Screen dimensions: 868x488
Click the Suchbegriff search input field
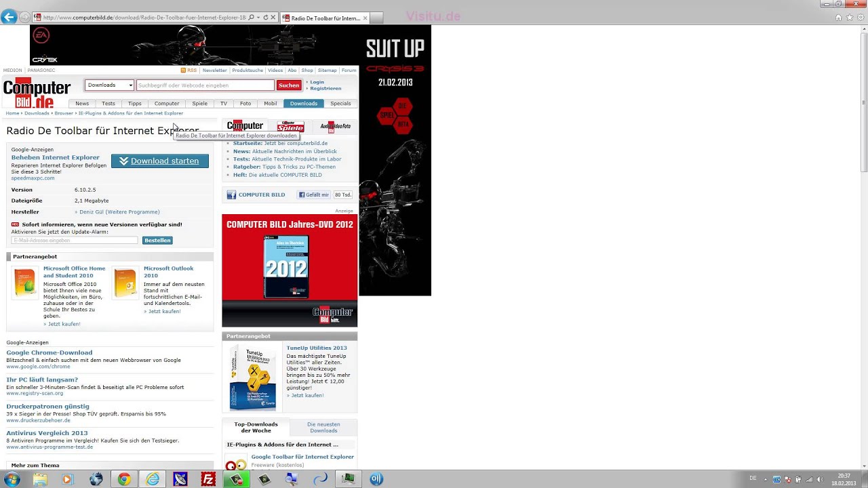(x=205, y=85)
